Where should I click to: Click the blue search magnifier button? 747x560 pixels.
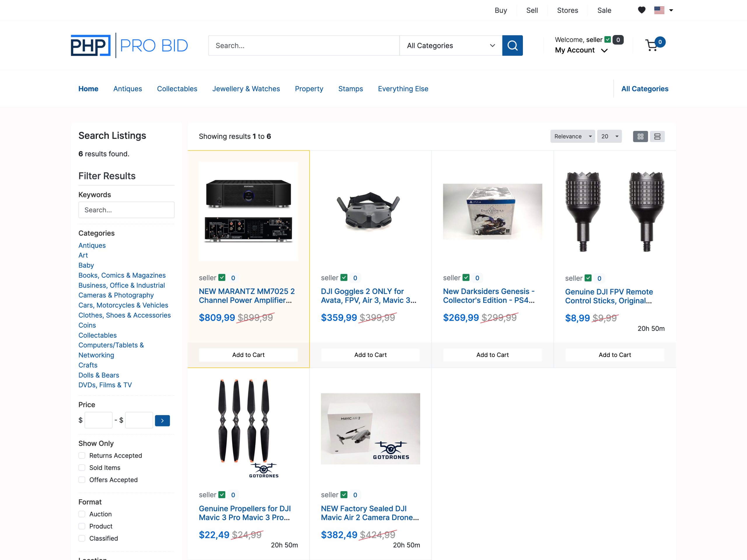(512, 45)
